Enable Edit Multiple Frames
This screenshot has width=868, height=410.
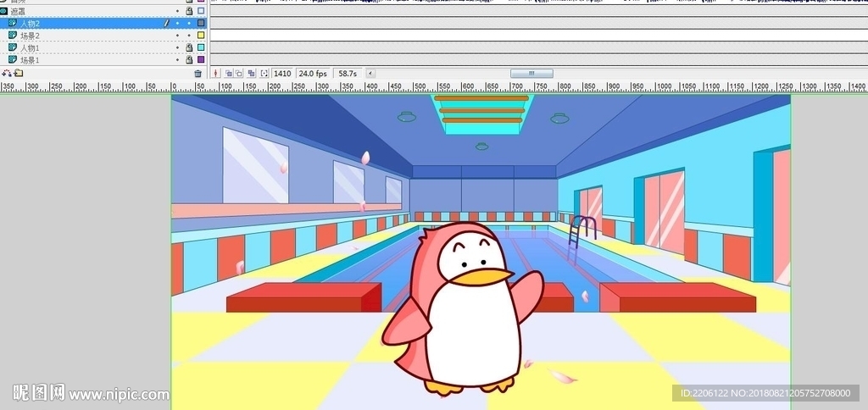coord(251,73)
